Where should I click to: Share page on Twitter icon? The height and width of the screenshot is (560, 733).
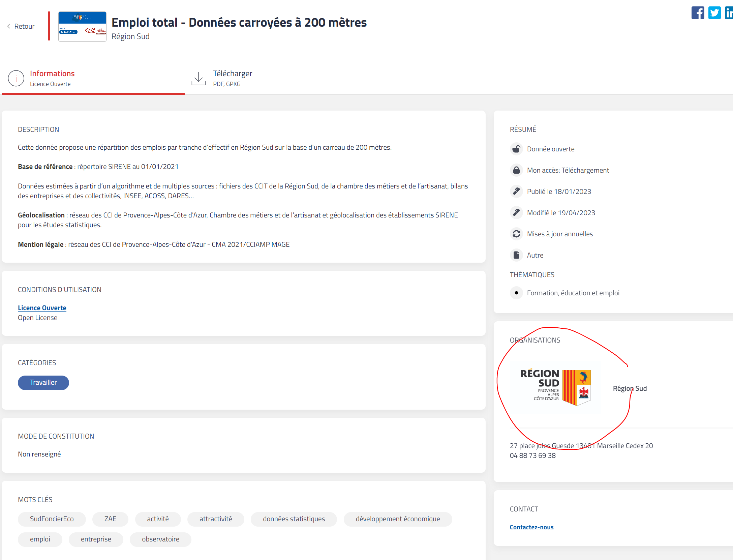pos(714,13)
